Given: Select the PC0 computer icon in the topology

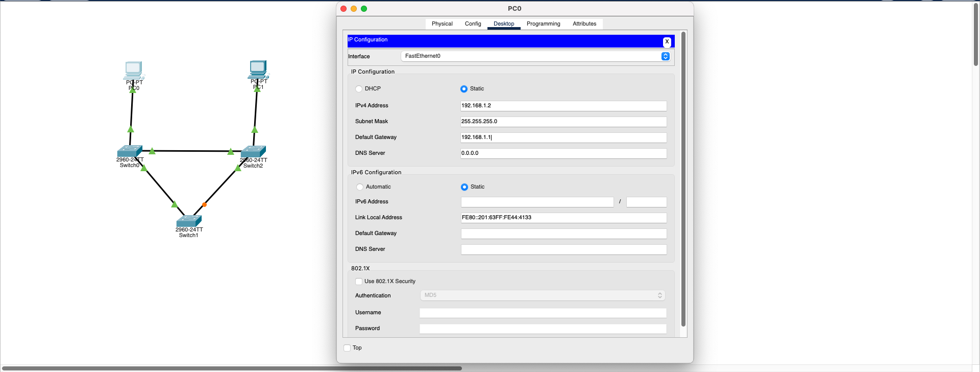Looking at the screenshot, I should (134, 71).
